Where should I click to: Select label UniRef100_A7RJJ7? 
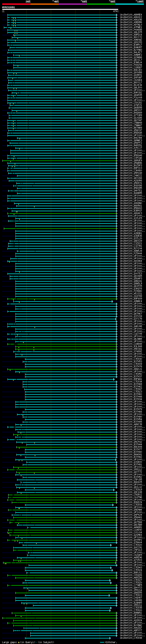(x=131, y=148)
